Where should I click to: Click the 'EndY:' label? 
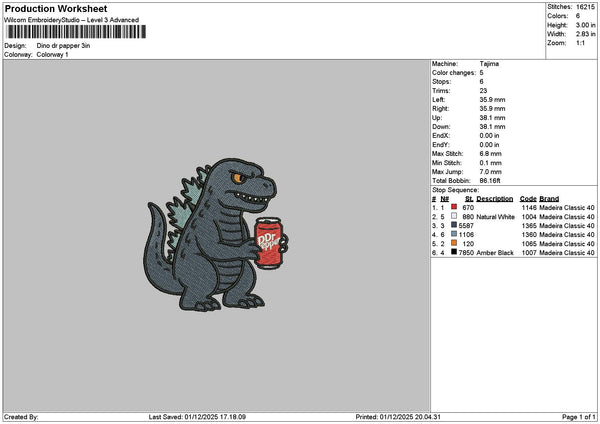click(x=441, y=145)
